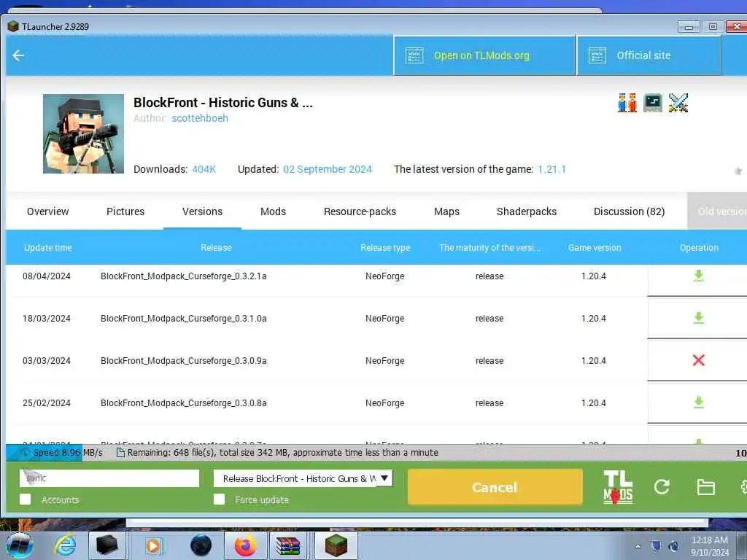Click the Minecraft grass block taskbar icon
Image resolution: width=747 pixels, height=560 pixels.
tap(336, 545)
